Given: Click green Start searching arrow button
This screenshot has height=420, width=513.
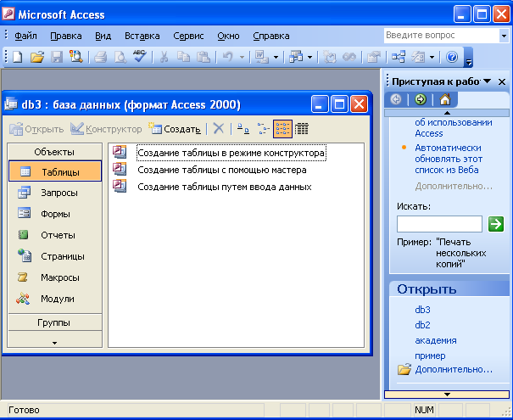Looking at the screenshot, I should 496,224.
